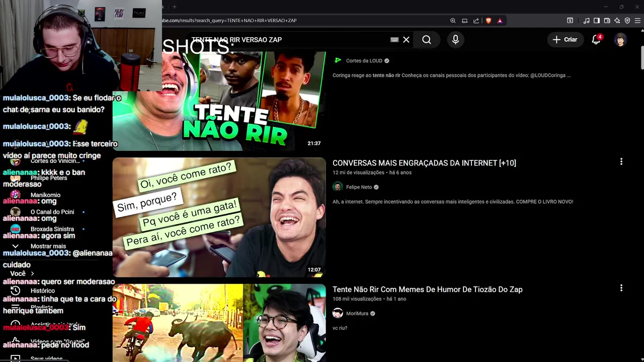Image resolution: width=644 pixels, height=362 pixels.
Task: Clear the YouTube search box with X
Action: [406, 40]
